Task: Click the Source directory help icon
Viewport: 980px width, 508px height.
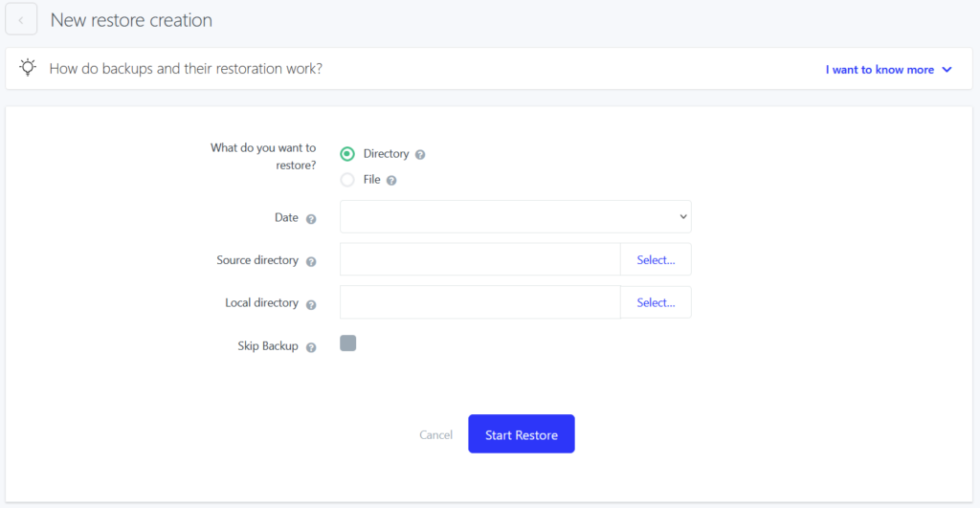Action: [x=311, y=261]
